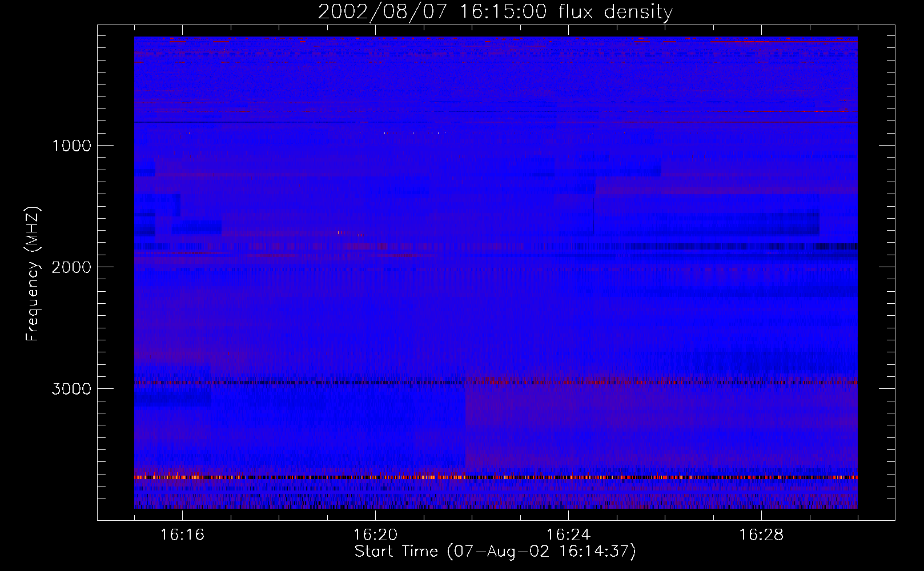Click the '16:28' time tick label
Screen dimensions: 924x571
point(761,535)
